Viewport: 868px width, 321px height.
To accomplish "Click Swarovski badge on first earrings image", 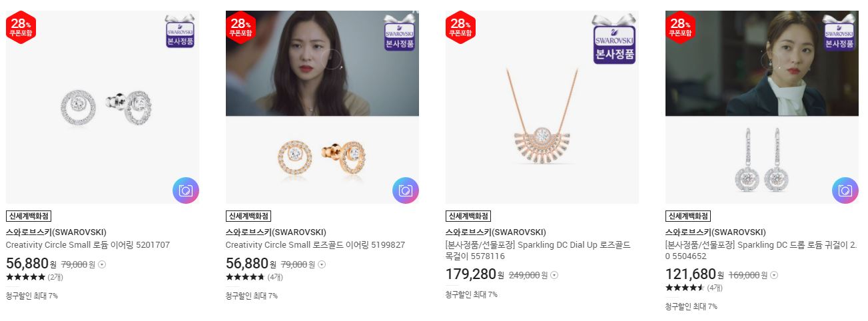I will point(180,32).
